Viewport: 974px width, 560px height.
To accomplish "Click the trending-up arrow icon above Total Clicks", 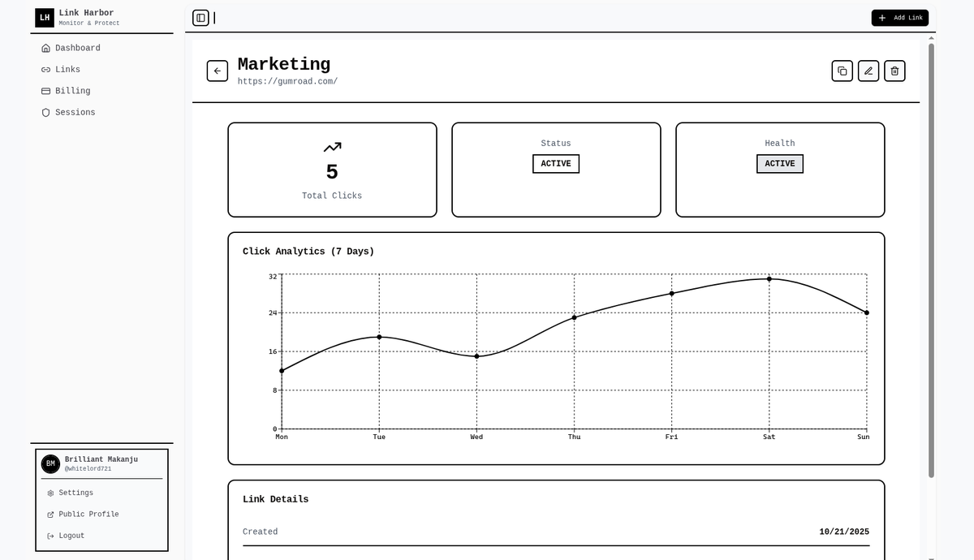I will coord(332,147).
